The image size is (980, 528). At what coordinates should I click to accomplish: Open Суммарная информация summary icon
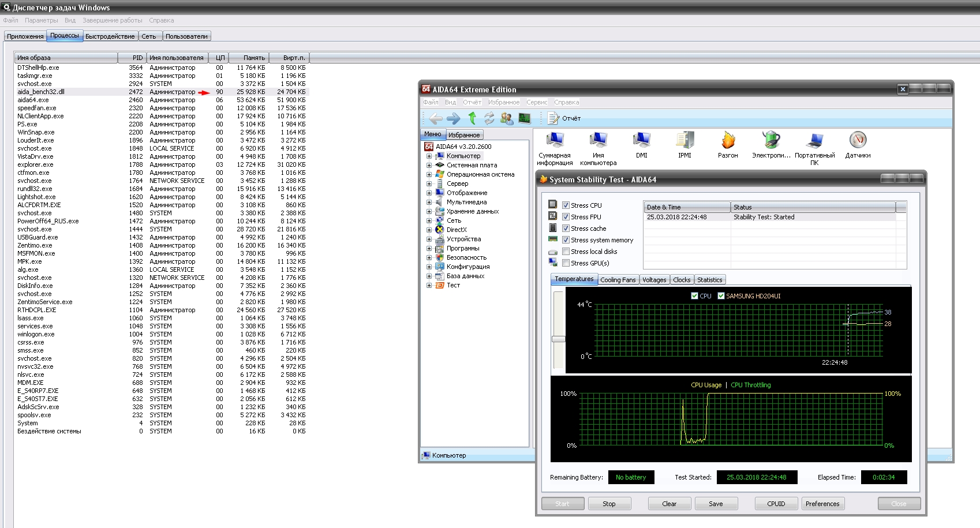[554, 140]
